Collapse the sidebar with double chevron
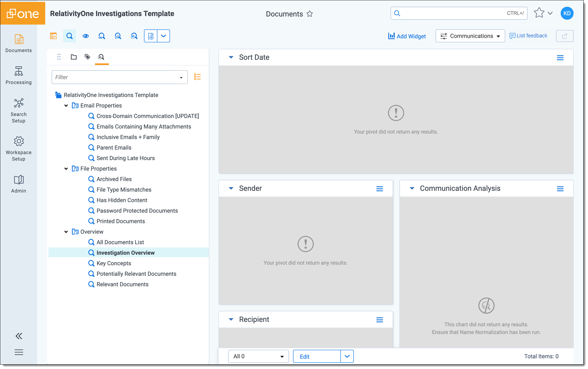This screenshot has height=369, width=588. [x=19, y=336]
